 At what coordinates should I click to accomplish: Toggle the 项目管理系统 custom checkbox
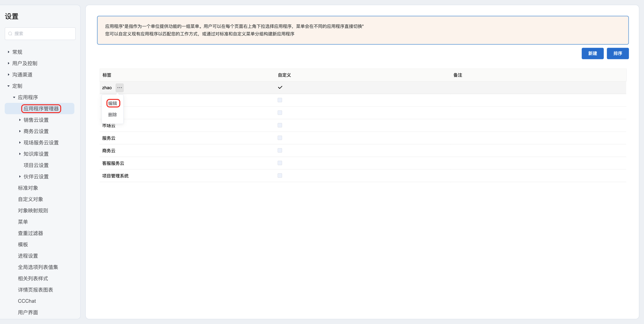[x=280, y=176]
